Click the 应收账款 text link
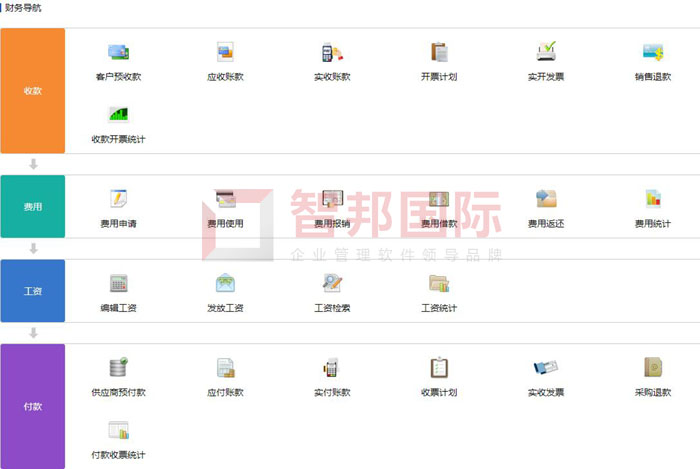700x469 pixels. [x=225, y=77]
